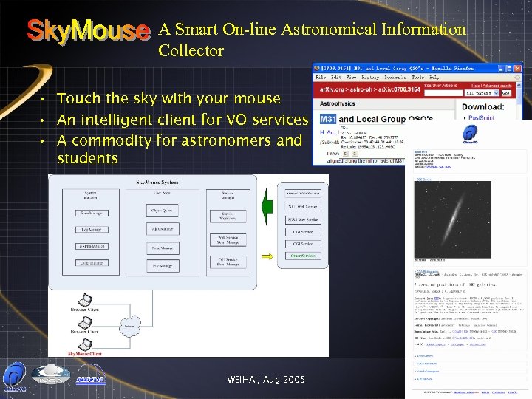Click the SkyMouse System diagram title

click(x=157, y=183)
